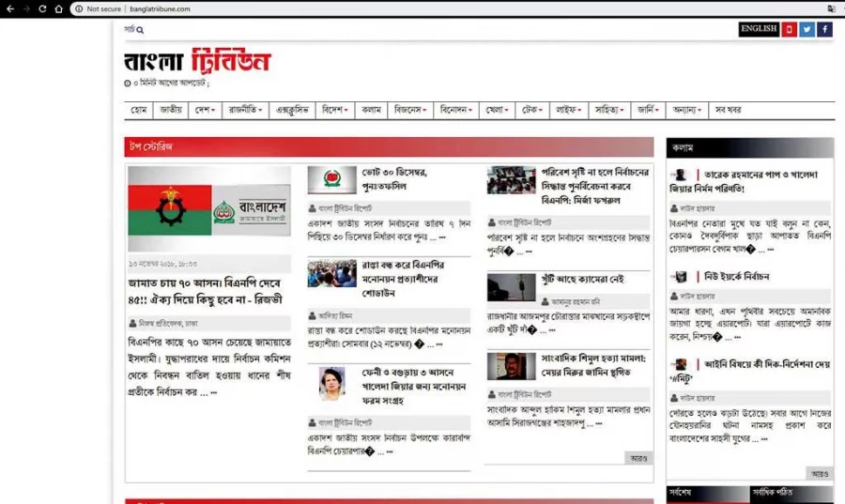Click the Not secure info icon
845x504 pixels.
point(79,8)
